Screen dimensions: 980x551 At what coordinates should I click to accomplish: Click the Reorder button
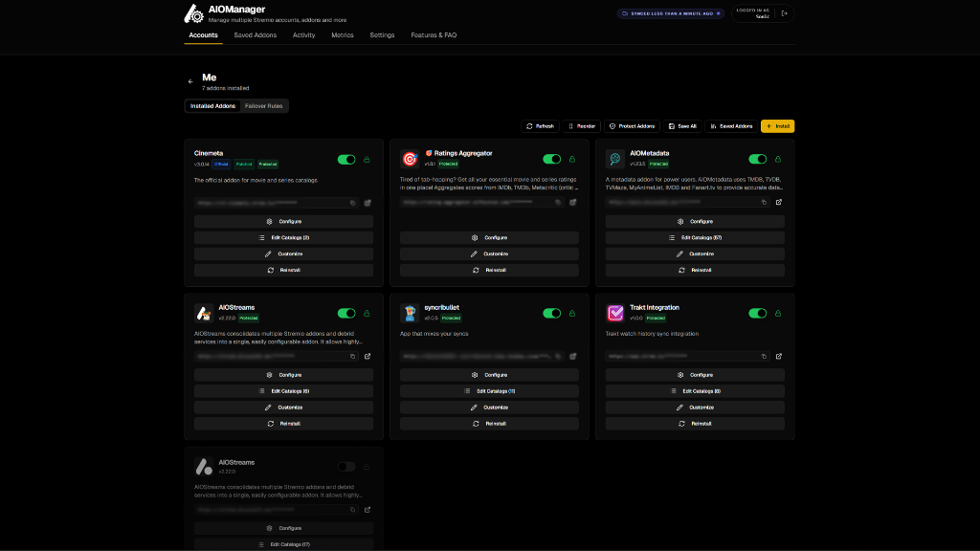pyautogui.click(x=582, y=126)
